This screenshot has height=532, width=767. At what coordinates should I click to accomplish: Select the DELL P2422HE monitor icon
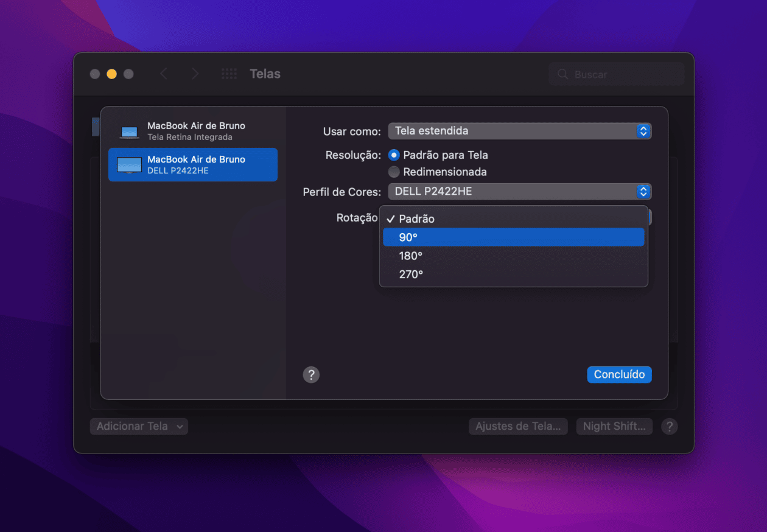click(x=129, y=165)
